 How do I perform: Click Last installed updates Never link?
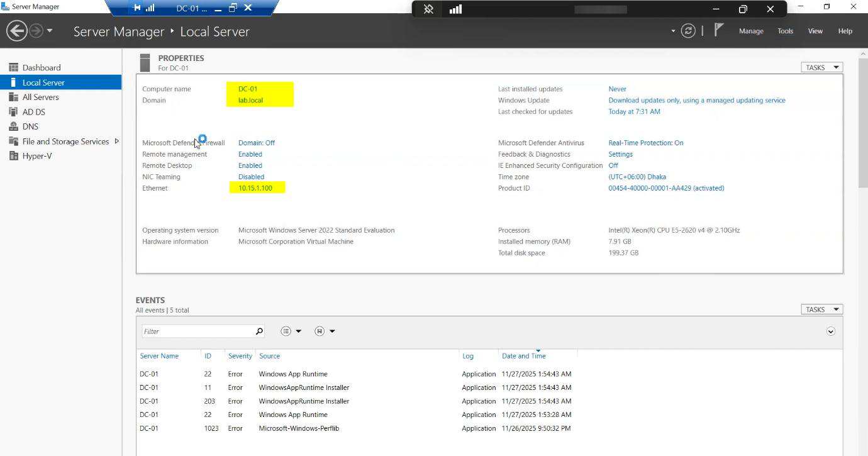(x=617, y=89)
